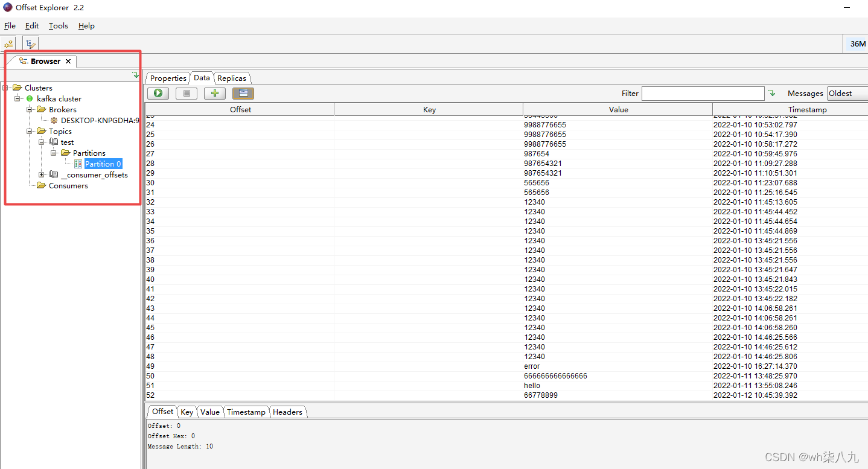The height and width of the screenshot is (469, 868).
Task: Collapse the Partitions folder node
Action: [54, 153]
